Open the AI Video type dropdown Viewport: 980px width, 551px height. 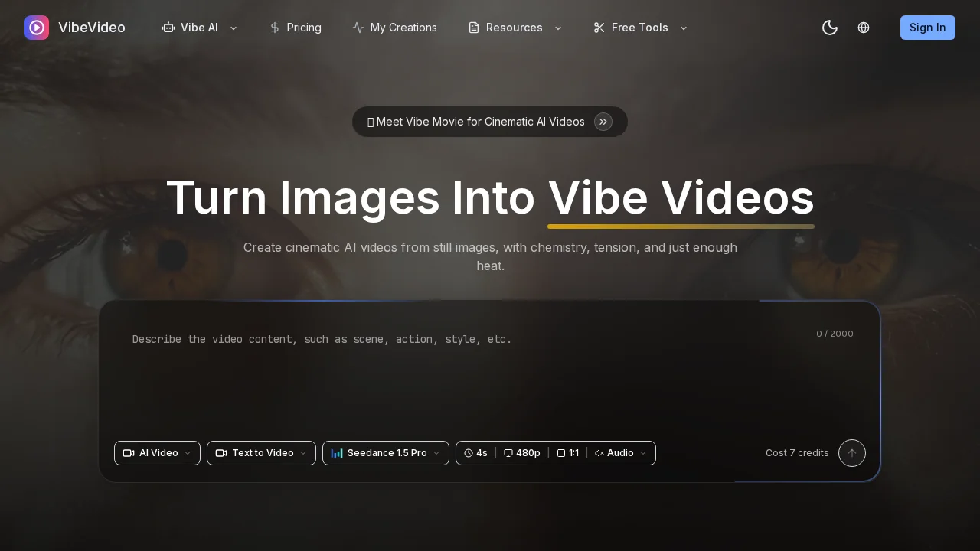tap(157, 453)
